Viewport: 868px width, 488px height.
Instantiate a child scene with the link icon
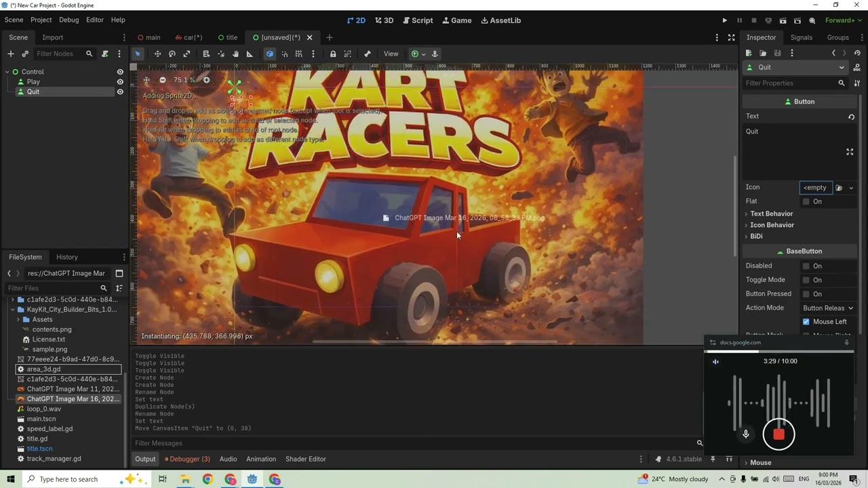(x=25, y=54)
